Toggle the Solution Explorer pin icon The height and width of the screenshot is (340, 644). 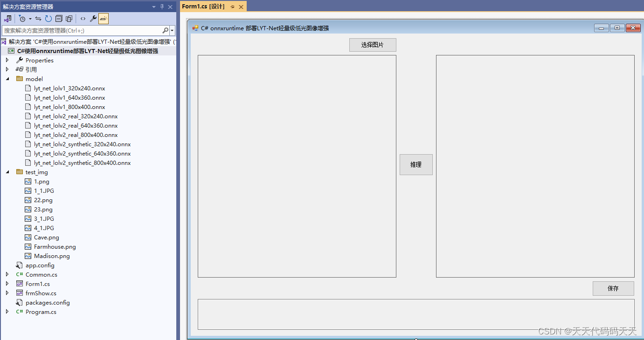pyautogui.click(x=162, y=7)
